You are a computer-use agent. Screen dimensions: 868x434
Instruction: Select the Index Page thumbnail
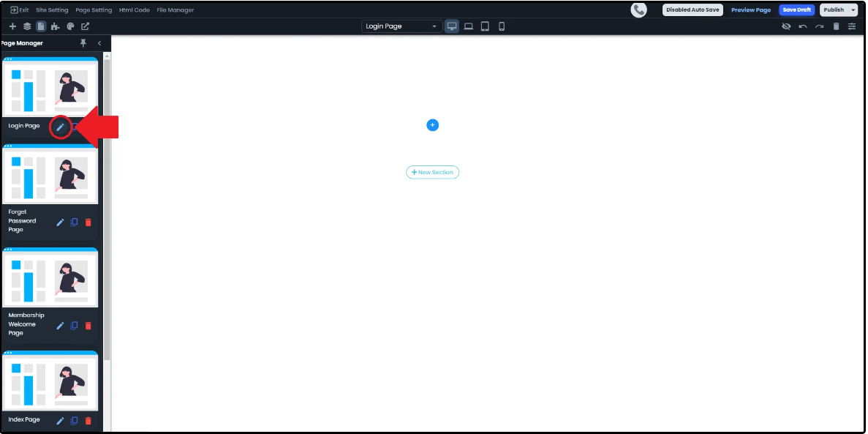50,382
